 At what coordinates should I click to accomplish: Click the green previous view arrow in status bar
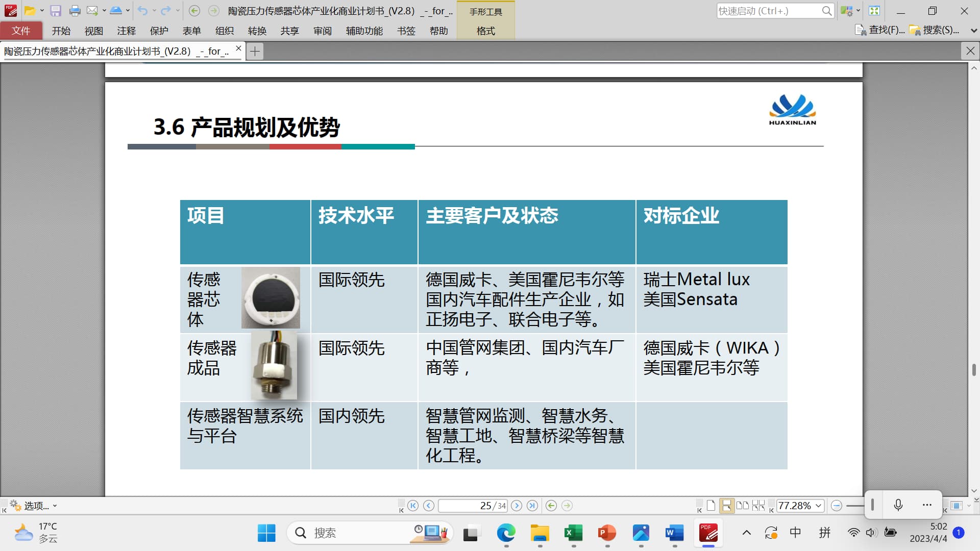[551, 506]
